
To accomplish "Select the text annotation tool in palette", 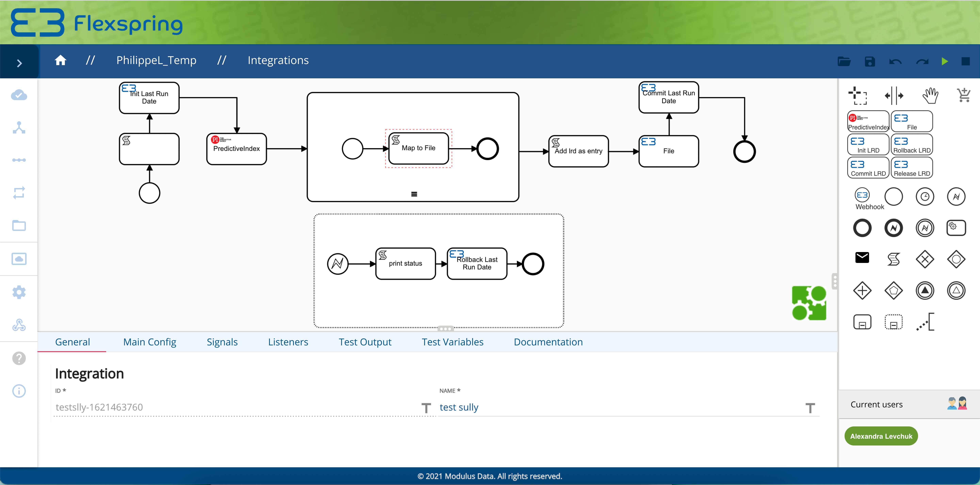I will [925, 322].
